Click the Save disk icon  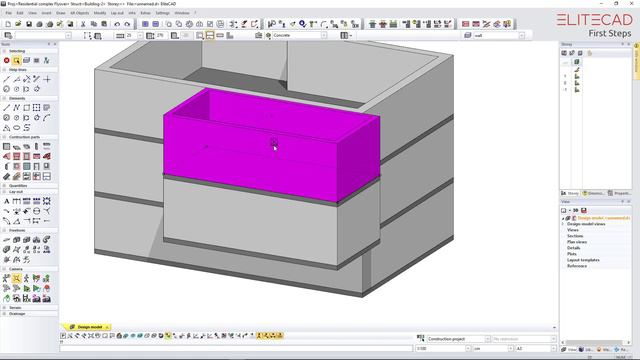29,24
